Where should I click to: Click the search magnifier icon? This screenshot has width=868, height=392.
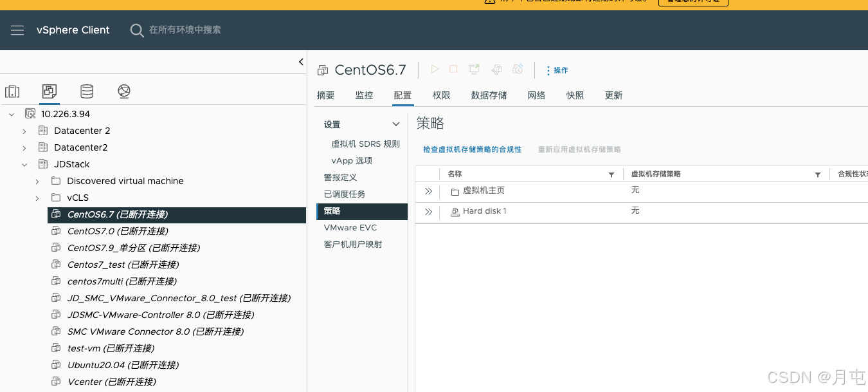[x=137, y=30]
